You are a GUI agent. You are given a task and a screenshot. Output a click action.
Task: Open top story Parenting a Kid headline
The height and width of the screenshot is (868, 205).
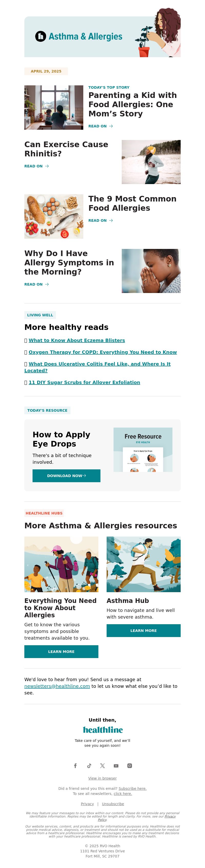coord(132,104)
